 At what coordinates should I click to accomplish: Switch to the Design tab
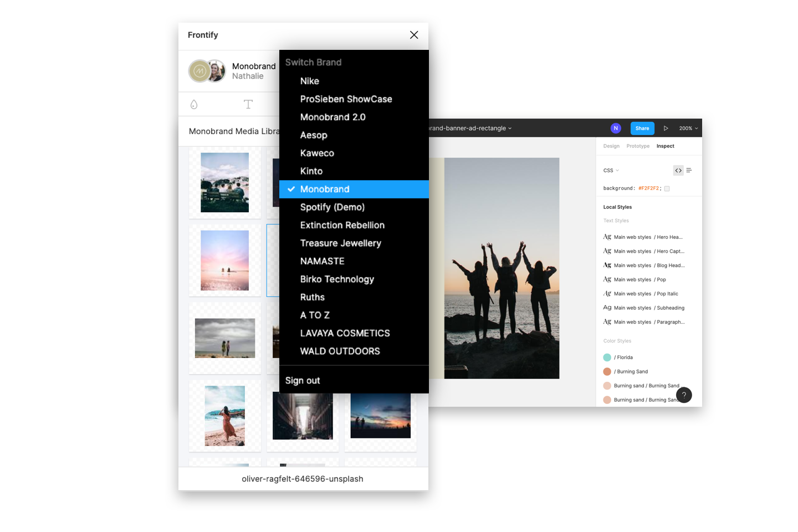click(611, 146)
